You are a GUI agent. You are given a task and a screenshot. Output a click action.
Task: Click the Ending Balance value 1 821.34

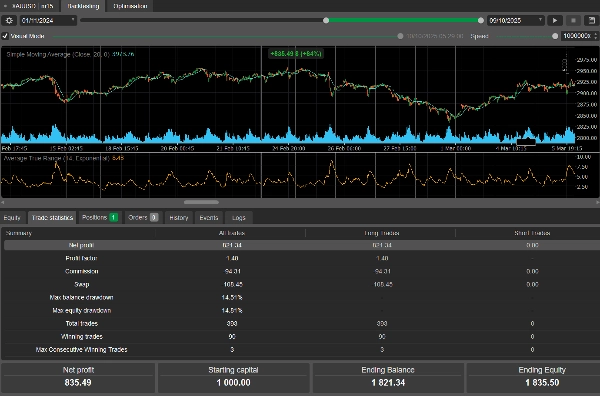(x=388, y=383)
